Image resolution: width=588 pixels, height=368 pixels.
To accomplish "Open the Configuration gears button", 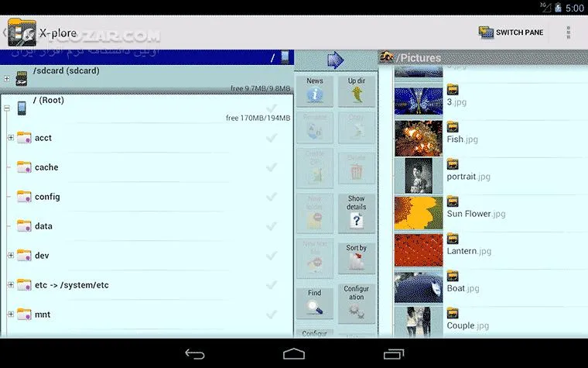I will point(356,304).
